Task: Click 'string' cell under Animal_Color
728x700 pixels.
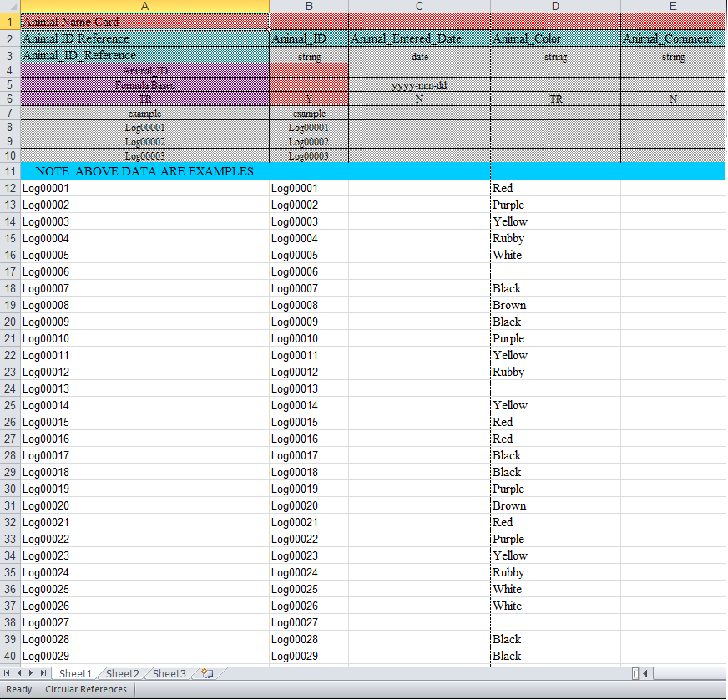Action: pos(555,57)
